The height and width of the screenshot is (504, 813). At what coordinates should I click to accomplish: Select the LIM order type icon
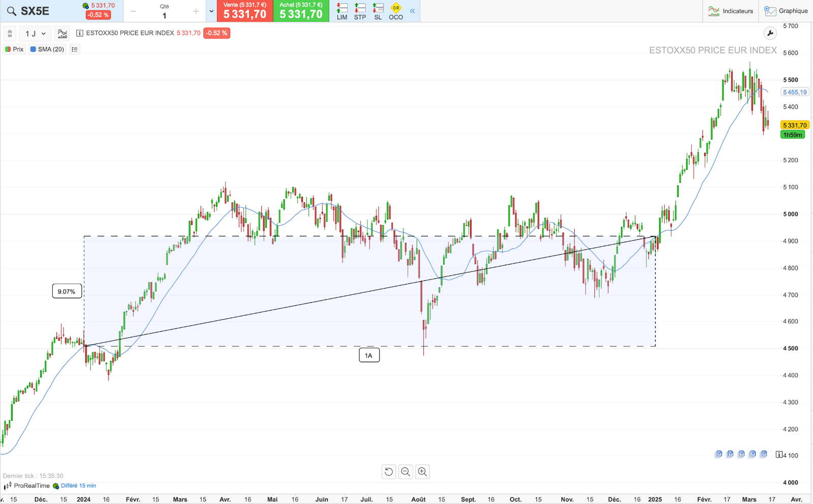pyautogui.click(x=341, y=11)
